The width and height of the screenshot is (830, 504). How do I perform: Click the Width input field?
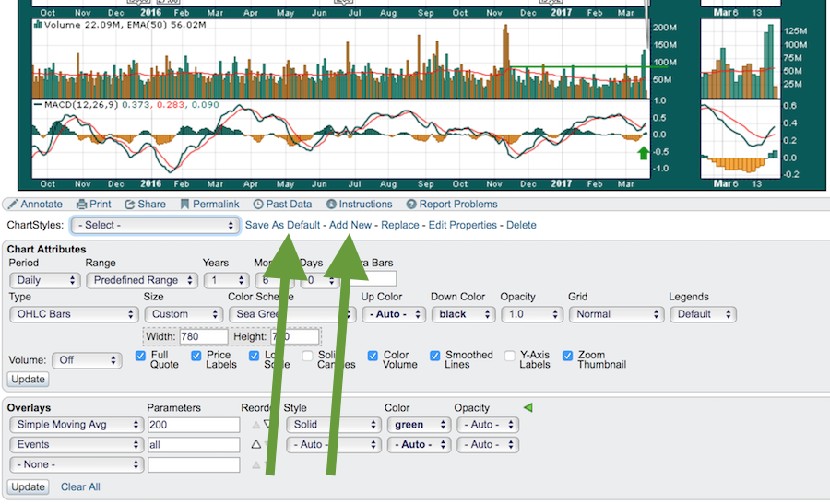click(x=204, y=336)
